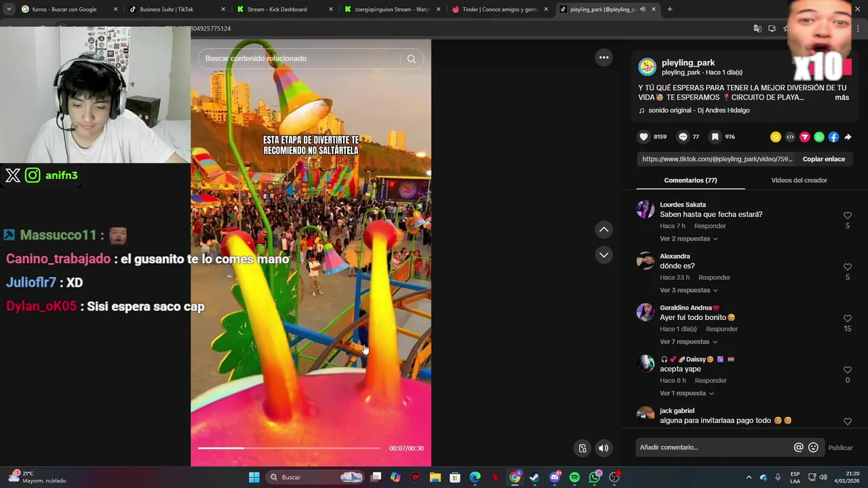Open the pleyling_park profile name link
Screen dimensions: 868x488
pos(688,62)
